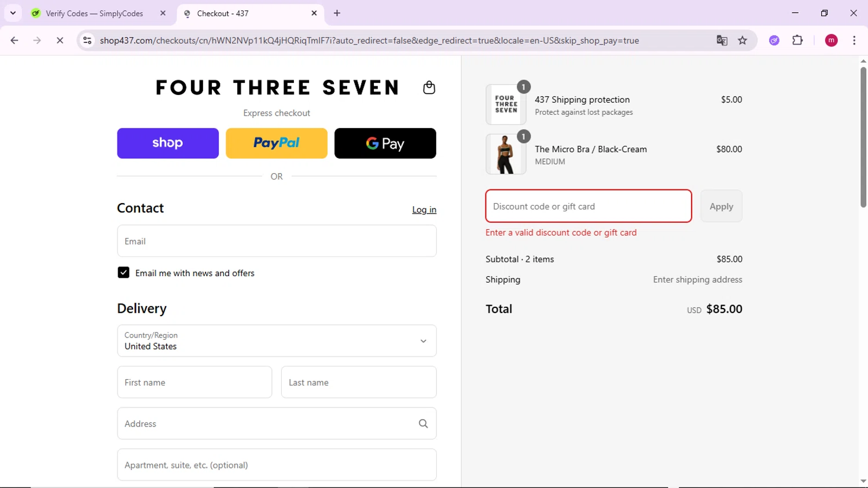Open the shopping cart bag icon
The height and width of the screenshot is (488, 868).
[x=429, y=87]
